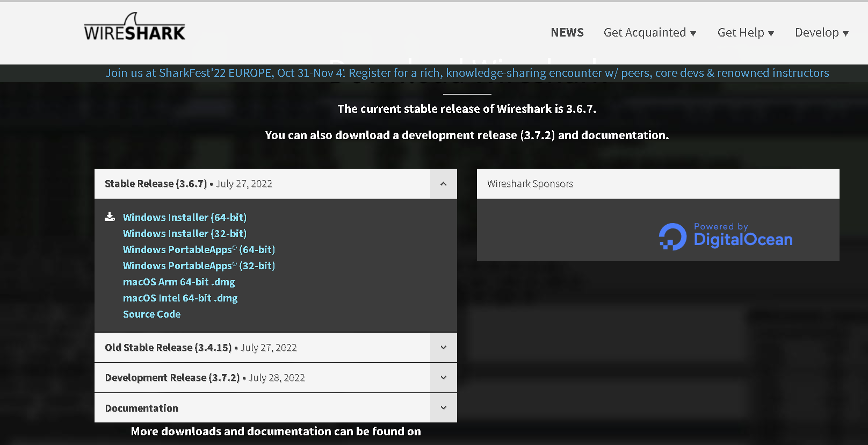Download Windows Installer (32-bit)

184,233
